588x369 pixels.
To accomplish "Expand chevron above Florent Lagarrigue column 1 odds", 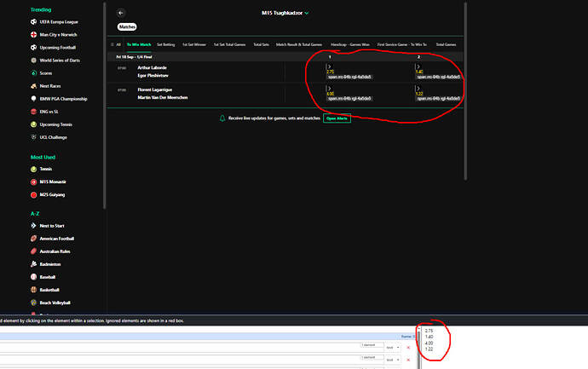I will pyautogui.click(x=329, y=89).
